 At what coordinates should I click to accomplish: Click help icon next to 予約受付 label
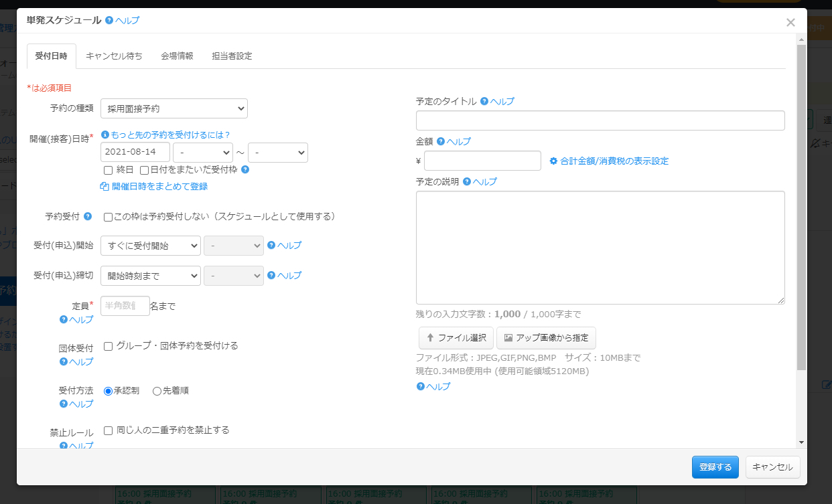(x=88, y=217)
